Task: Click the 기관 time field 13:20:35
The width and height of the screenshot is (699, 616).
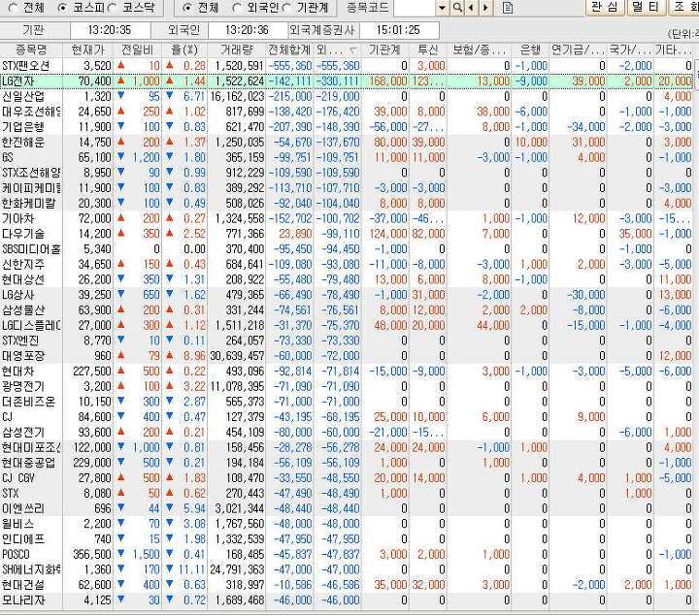Action: (x=110, y=30)
